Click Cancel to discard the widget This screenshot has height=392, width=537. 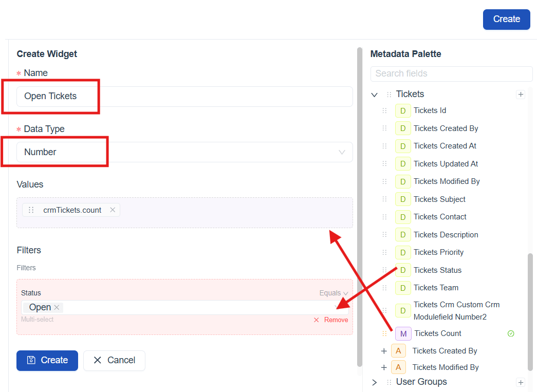[x=114, y=360]
